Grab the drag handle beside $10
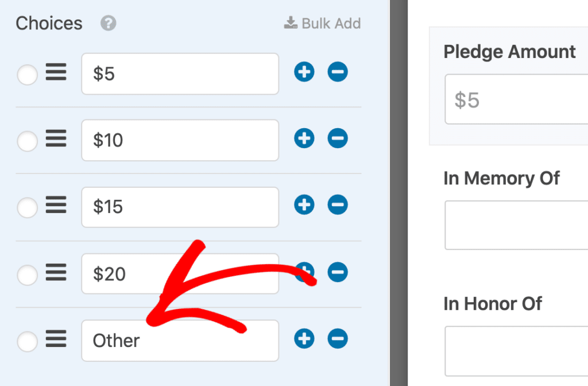The image size is (588, 386). click(56, 140)
